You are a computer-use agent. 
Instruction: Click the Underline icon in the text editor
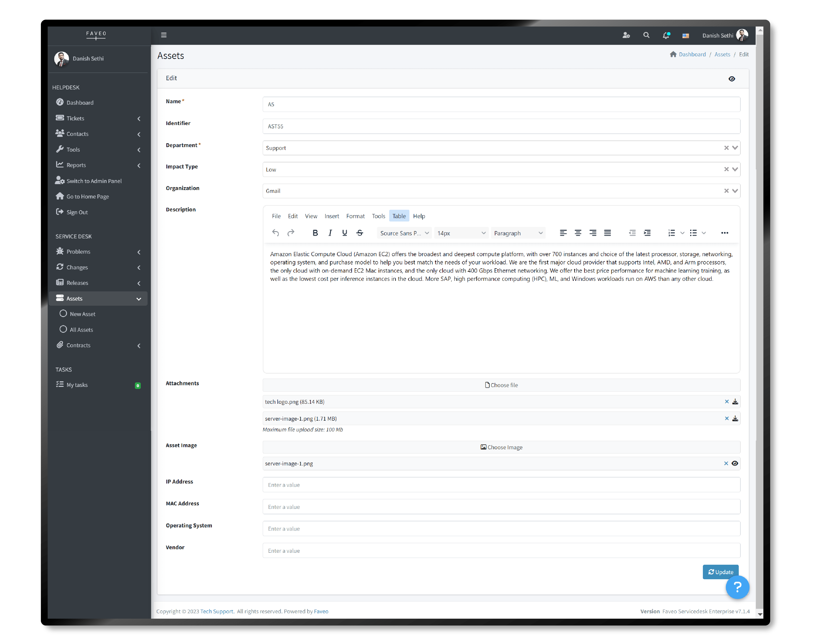[345, 233]
